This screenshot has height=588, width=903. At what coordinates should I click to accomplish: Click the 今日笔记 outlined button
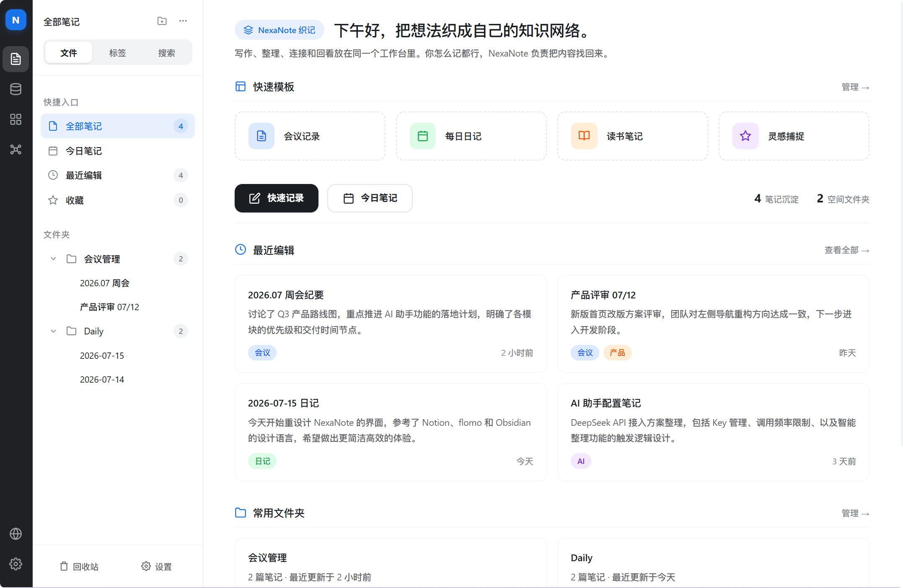[370, 198]
